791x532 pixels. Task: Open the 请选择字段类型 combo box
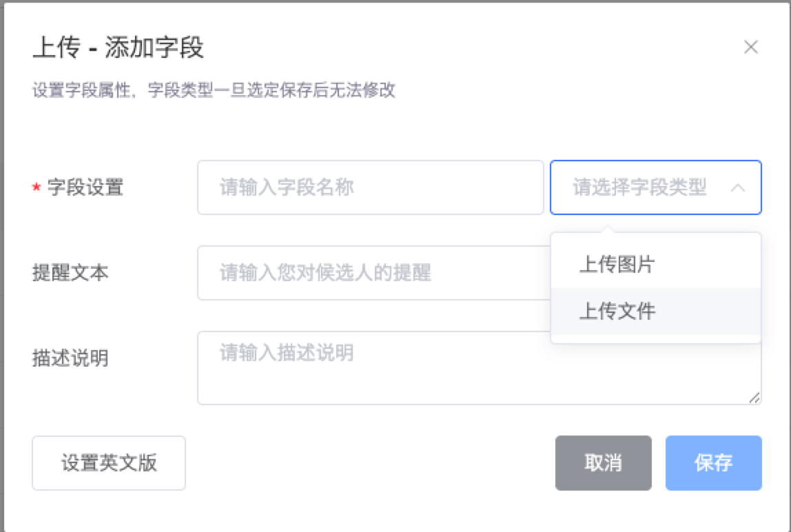641,187
